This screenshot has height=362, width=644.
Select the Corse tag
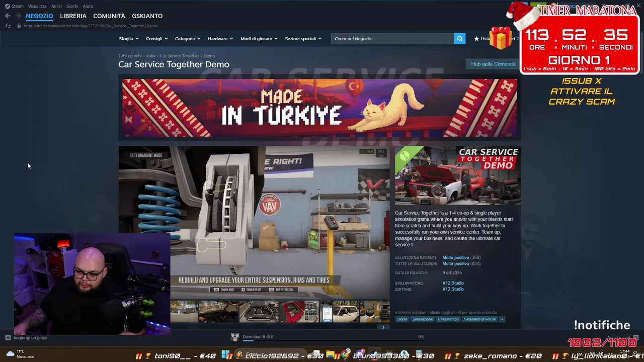[402, 319]
